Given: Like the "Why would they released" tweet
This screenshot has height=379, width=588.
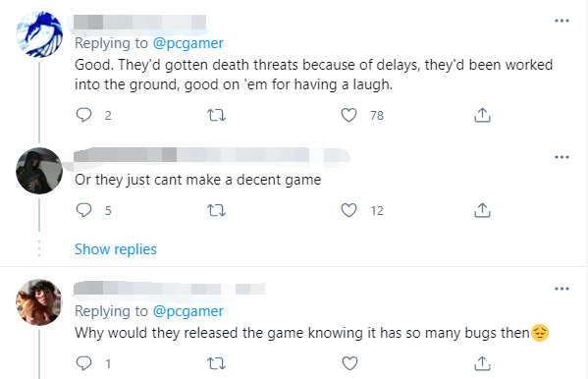Looking at the screenshot, I should [x=349, y=363].
